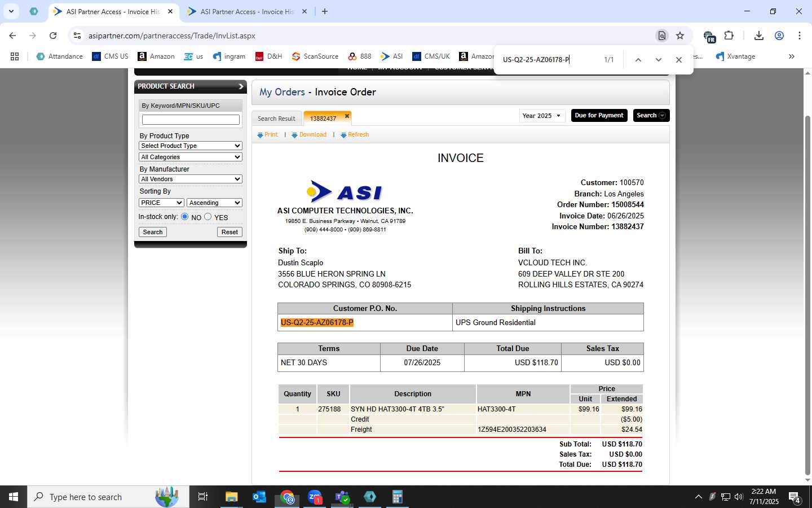Go back with the browser back arrow
Image resolution: width=812 pixels, height=508 pixels.
coord(12,36)
